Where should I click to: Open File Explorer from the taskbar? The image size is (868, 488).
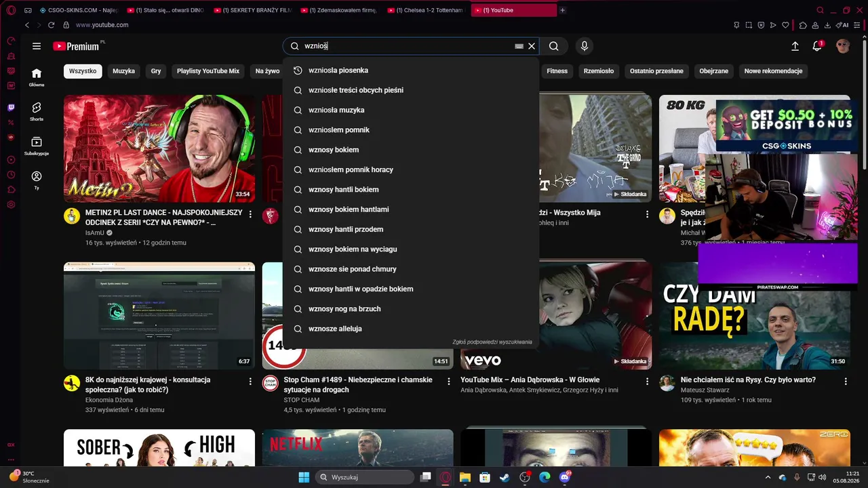465,477
